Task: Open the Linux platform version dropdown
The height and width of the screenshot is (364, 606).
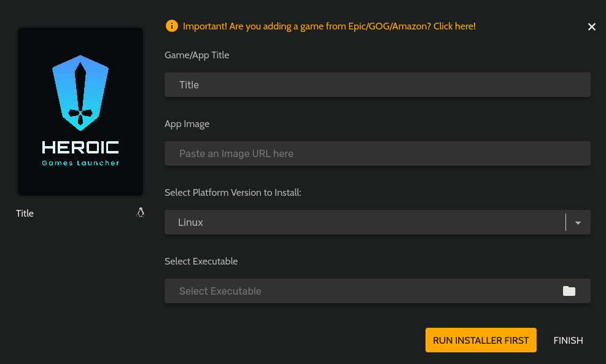Action: point(365,222)
